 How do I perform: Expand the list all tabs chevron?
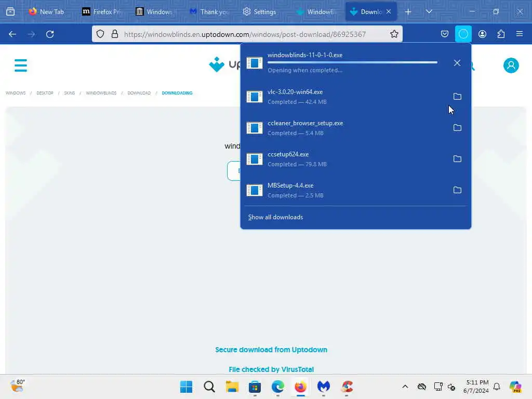(429, 11)
